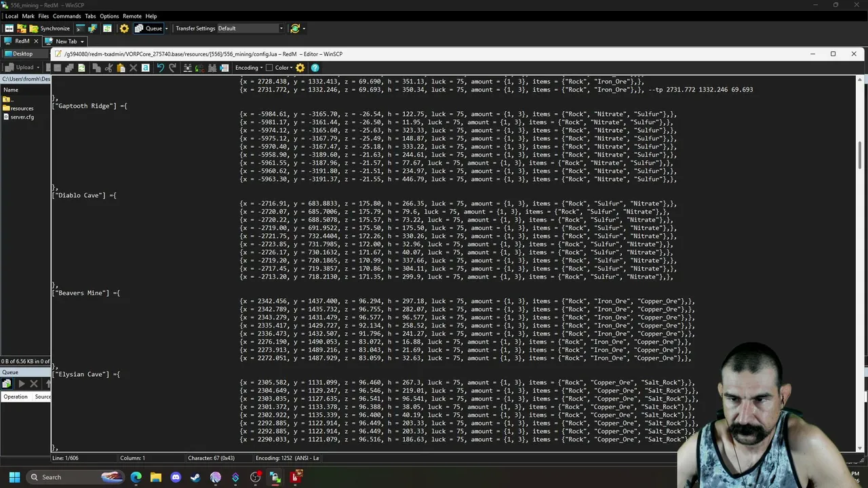Open the Encoding dropdown in editor
The image size is (868, 488).
[x=249, y=68]
